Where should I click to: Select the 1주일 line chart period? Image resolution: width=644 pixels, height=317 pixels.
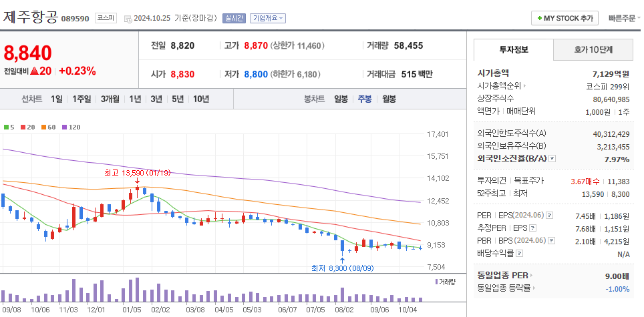(x=82, y=99)
